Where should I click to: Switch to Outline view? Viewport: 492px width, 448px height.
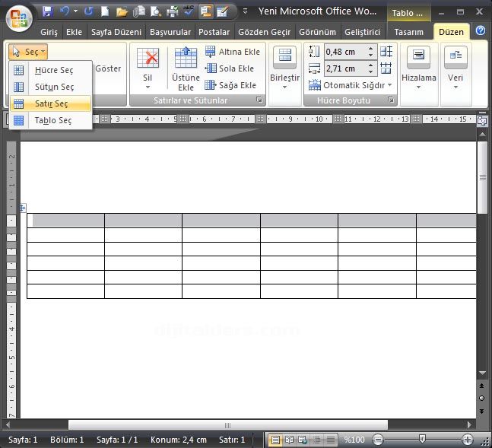click(x=316, y=440)
